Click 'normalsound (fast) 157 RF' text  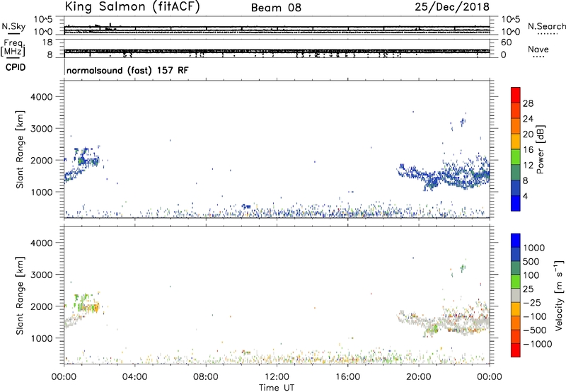click(127, 70)
